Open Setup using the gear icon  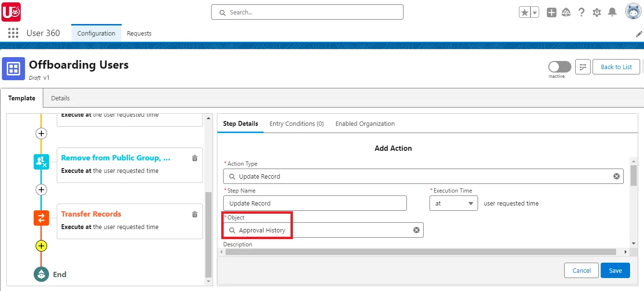pyautogui.click(x=597, y=12)
